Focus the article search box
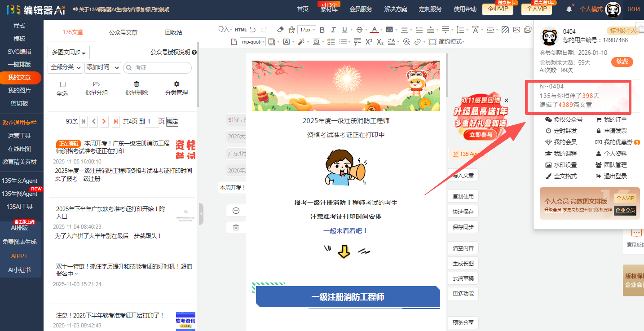 [x=157, y=68]
